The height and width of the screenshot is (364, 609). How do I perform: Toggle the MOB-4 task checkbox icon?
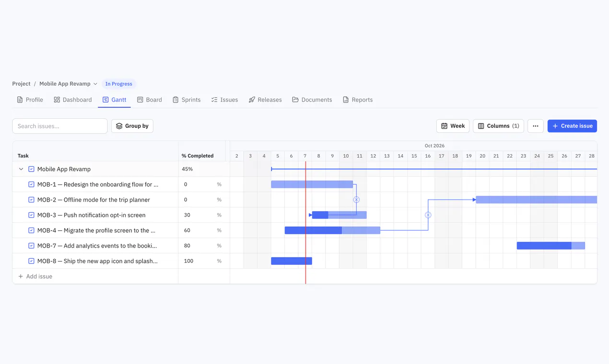tap(31, 230)
